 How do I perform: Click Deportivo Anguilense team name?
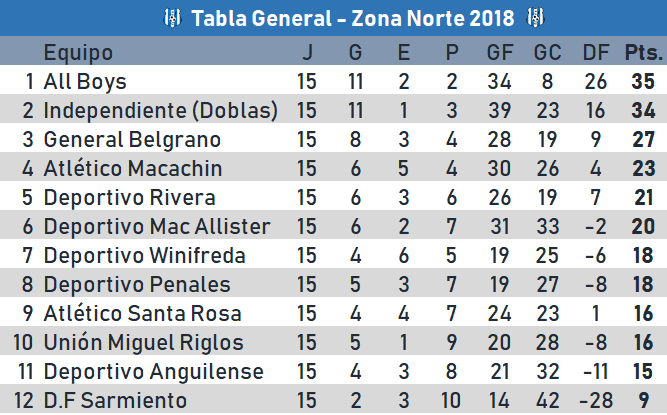pos(154,372)
